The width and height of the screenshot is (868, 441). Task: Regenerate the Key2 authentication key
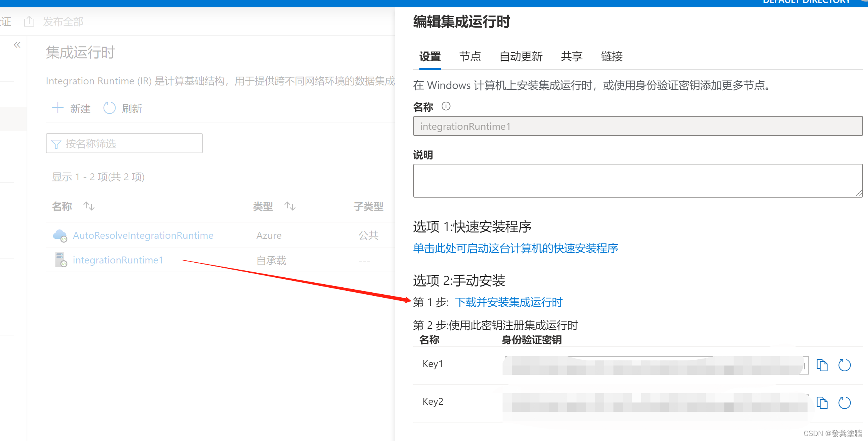pos(845,403)
